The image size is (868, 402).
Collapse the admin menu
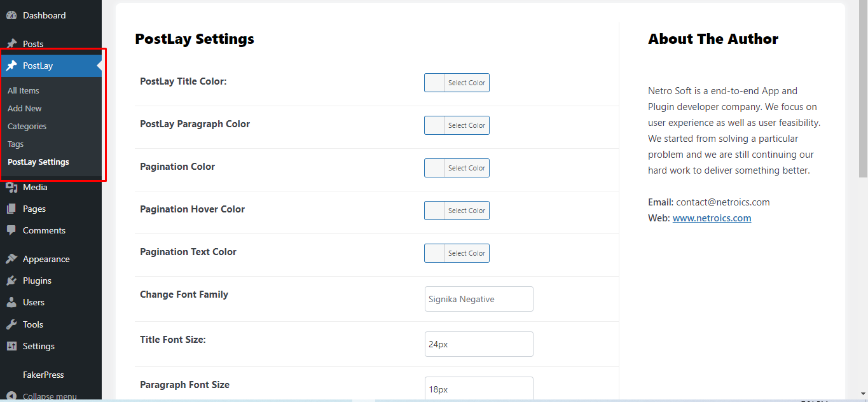42,396
